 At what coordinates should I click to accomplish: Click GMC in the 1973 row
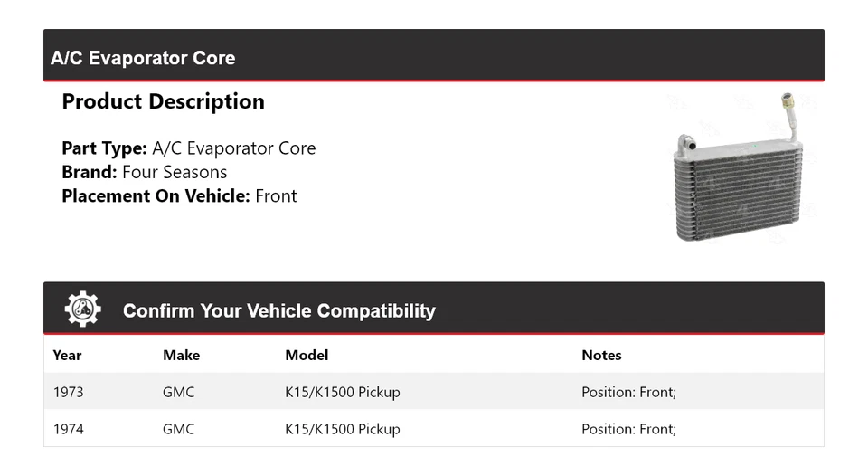[x=178, y=392]
